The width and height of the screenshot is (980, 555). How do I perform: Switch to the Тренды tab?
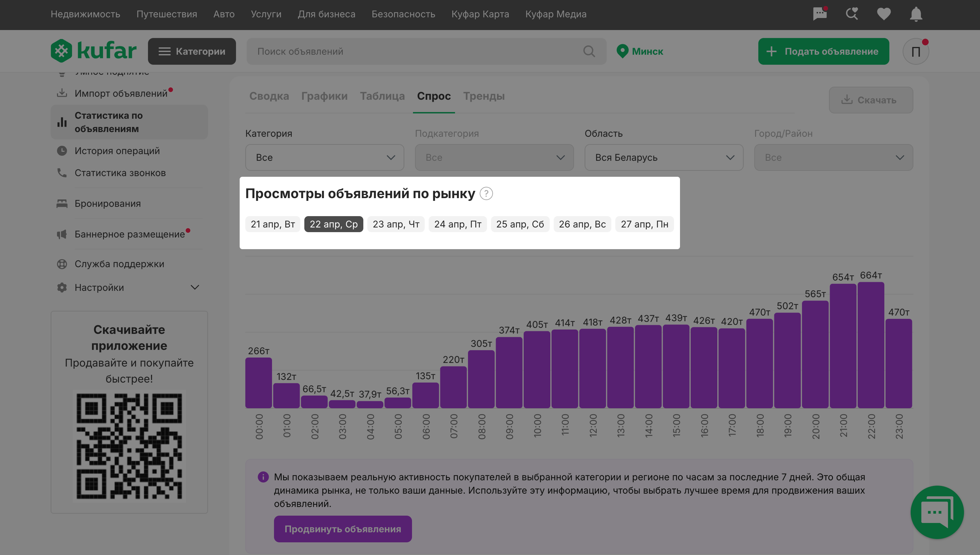click(x=484, y=96)
